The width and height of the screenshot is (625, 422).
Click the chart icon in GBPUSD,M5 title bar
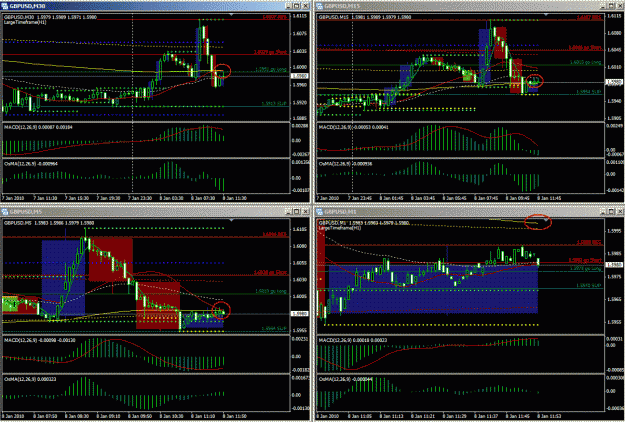point(5,212)
